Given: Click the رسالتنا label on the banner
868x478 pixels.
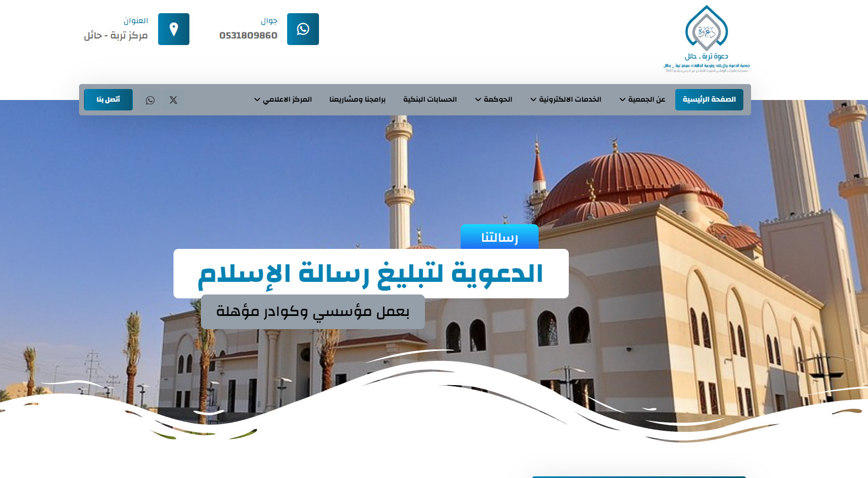Looking at the screenshot, I should (500, 237).
